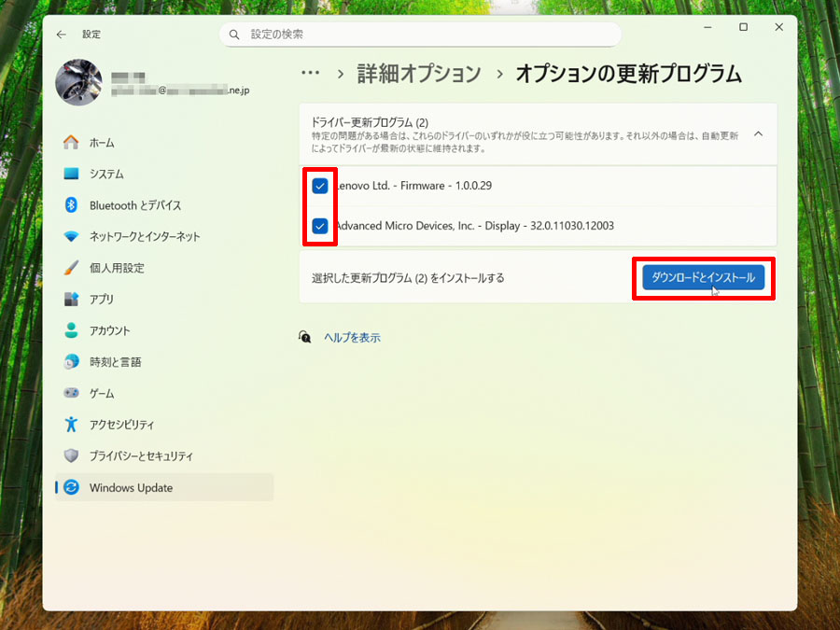Screen dimensions: 840x630
Task: Click ダウンロードとインストール button
Action: 704,277
